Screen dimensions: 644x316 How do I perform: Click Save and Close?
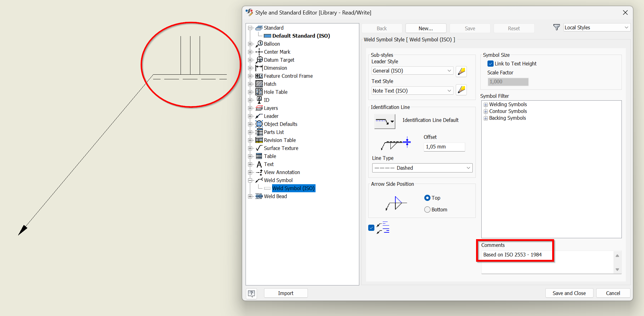569,293
